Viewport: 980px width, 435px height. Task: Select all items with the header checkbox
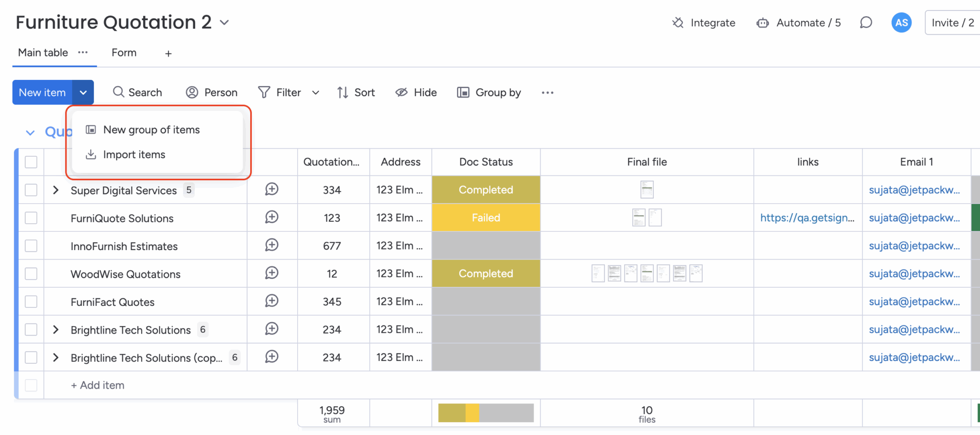pyautogui.click(x=31, y=162)
